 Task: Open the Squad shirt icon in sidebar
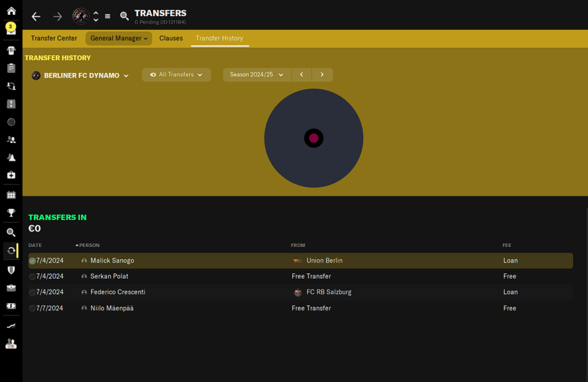(11, 51)
